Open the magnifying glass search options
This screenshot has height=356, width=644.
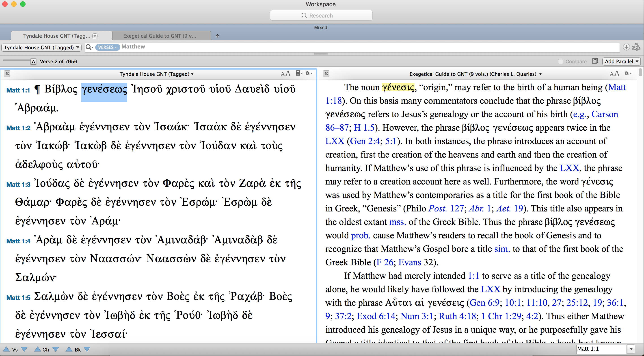89,47
